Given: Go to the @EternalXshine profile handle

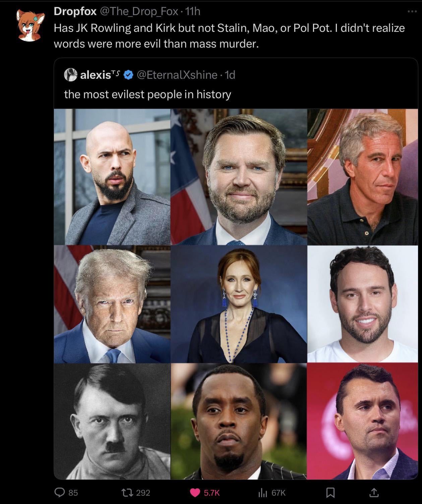Looking at the screenshot, I should pos(177,75).
